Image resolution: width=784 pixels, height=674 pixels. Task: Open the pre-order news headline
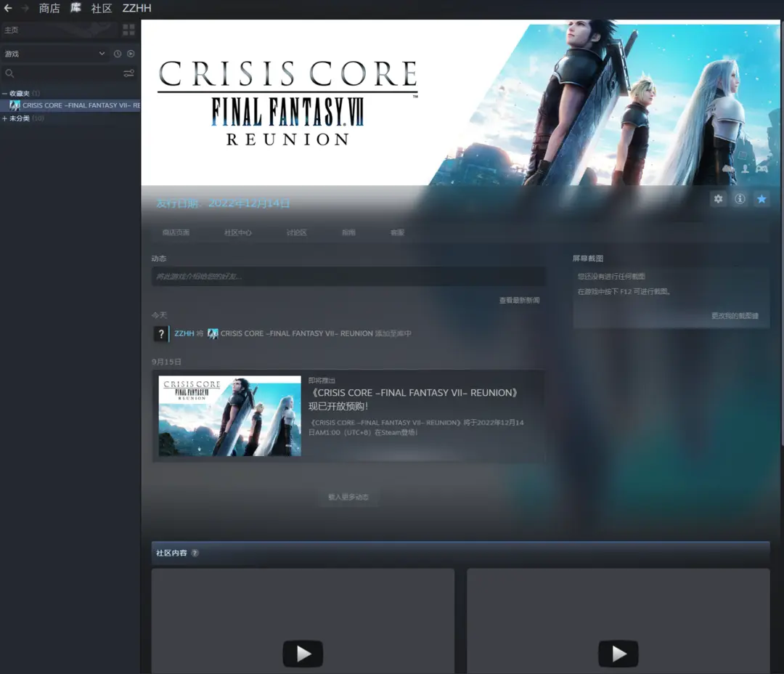click(x=415, y=399)
